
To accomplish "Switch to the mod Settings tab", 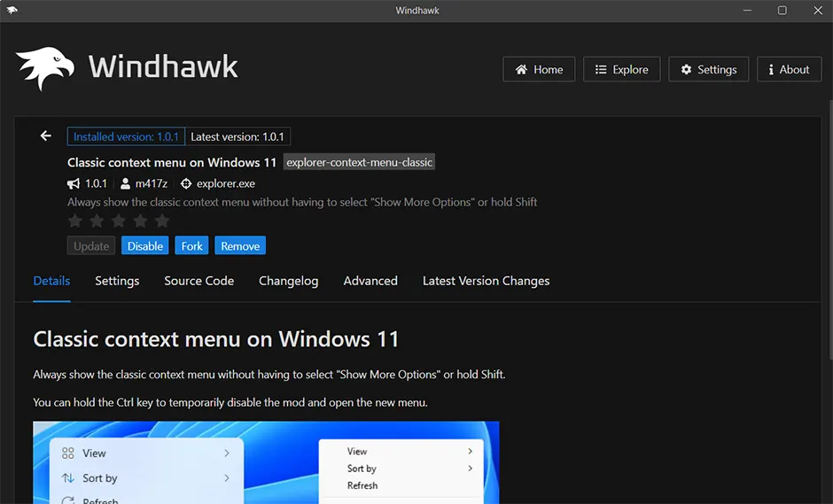I will pos(117,281).
